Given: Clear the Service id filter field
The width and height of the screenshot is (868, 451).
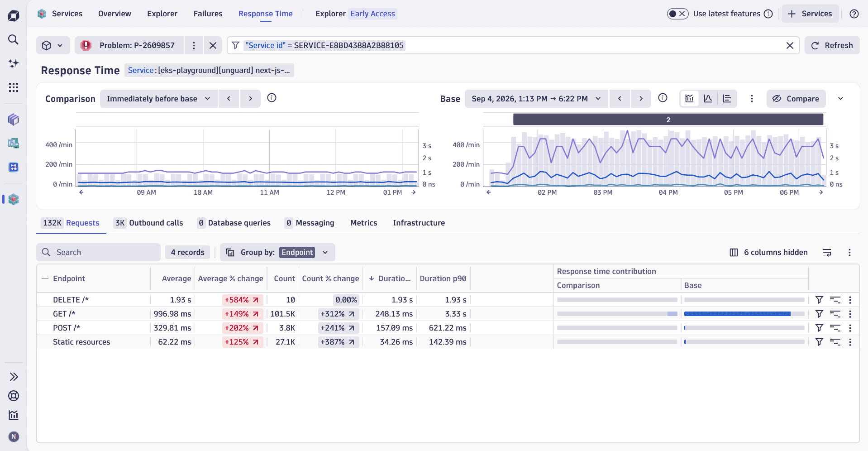Looking at the screenshot, I should point(790,45).
